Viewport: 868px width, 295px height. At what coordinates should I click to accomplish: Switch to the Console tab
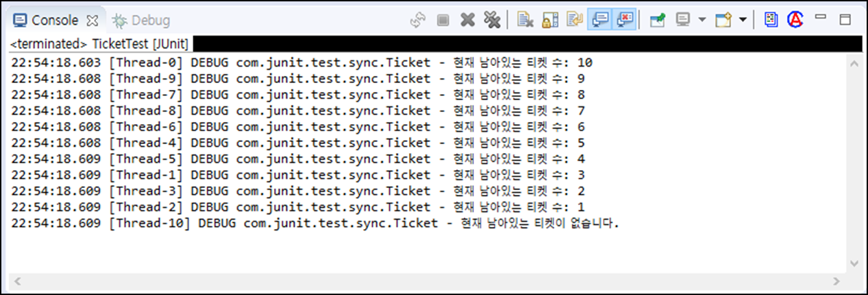pyautogui.click(x=56, y=21)
